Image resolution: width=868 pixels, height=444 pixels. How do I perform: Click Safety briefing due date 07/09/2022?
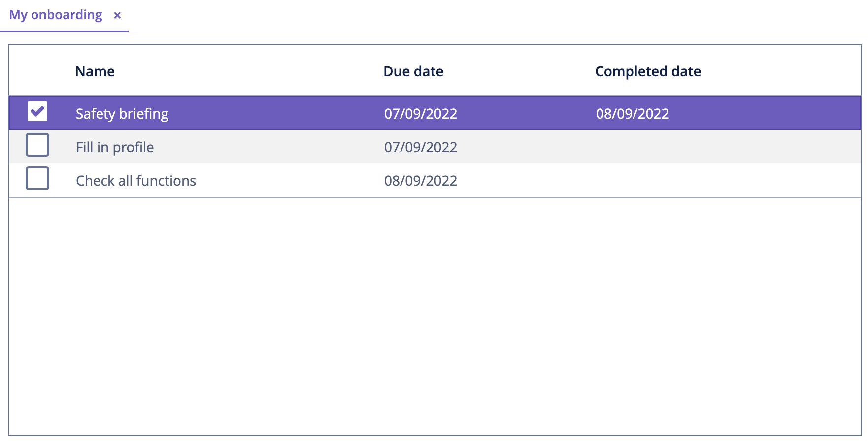click(421, 114)
